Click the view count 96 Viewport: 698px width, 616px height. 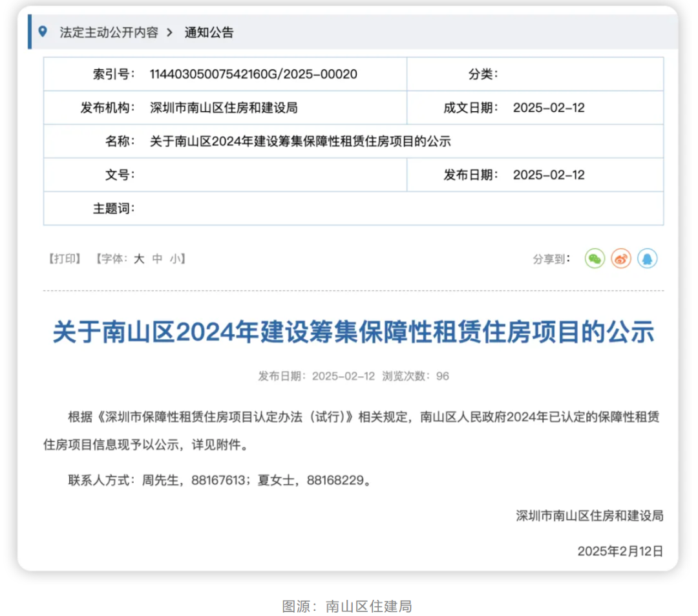443,376
